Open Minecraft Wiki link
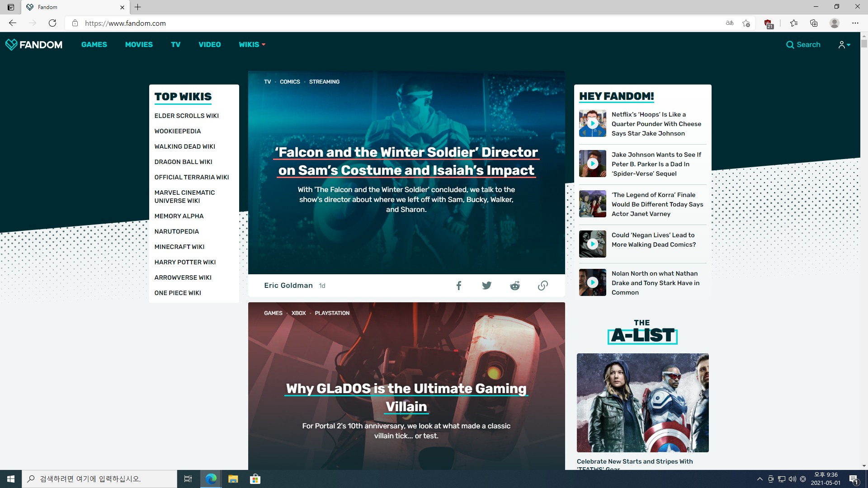The height and width of the screenshot is (488, 868). pos(179,247)
